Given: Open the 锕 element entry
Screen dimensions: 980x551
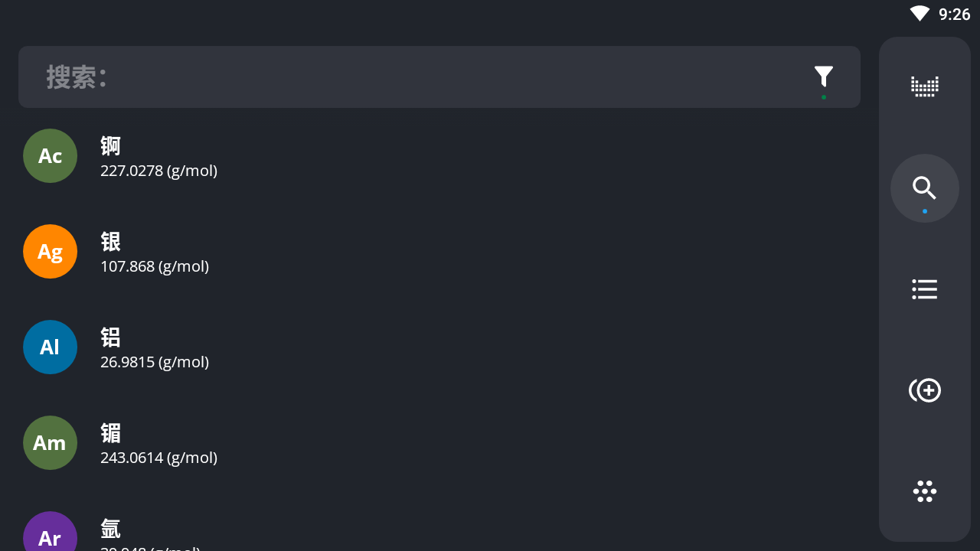Looking at the screenshot, I should click(x=439, y=156).
